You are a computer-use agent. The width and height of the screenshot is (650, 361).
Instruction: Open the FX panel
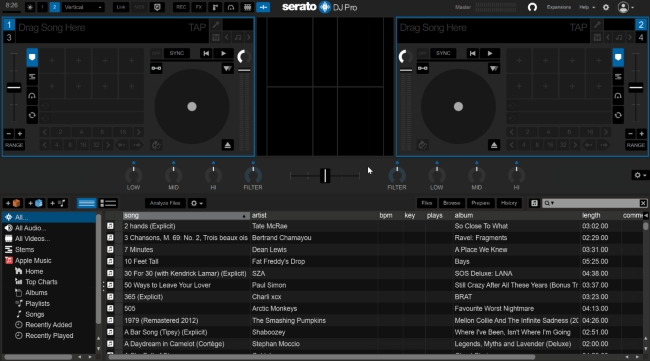click(199, 7)
